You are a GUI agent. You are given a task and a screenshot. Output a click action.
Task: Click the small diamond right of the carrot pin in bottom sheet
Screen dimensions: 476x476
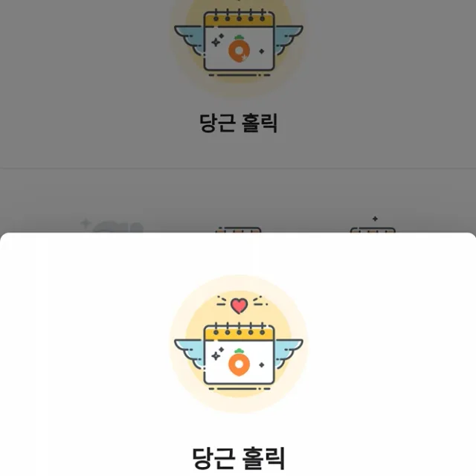[x=262, y=365]
